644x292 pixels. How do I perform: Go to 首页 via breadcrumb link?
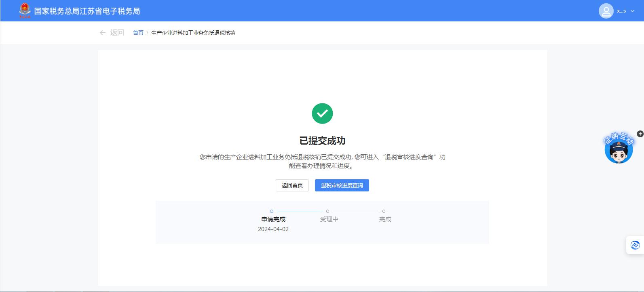pos(138,33)
